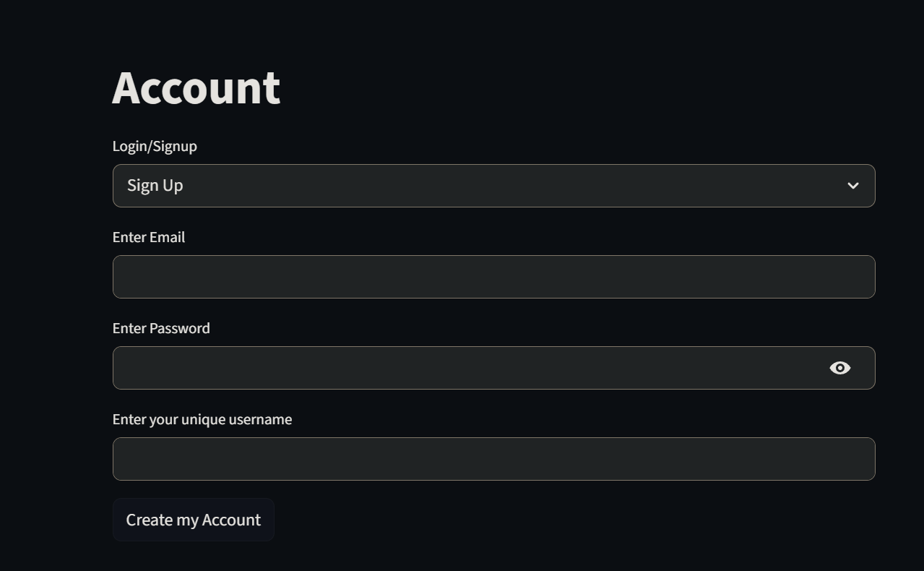Click the down arrow beside Sign Up
The width and height of the screenshot is (924, 571).
[x=853, y=186]
